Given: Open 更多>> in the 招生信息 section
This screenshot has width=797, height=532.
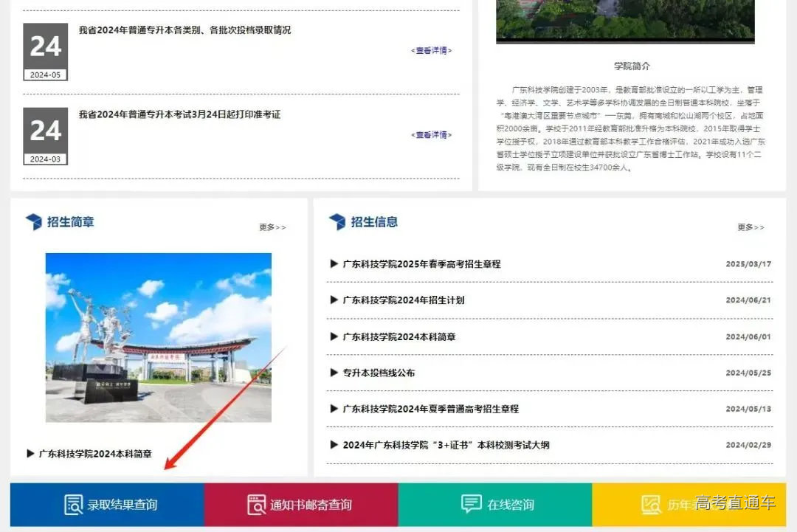Looking at the screenshot, I should click(750, 227).
